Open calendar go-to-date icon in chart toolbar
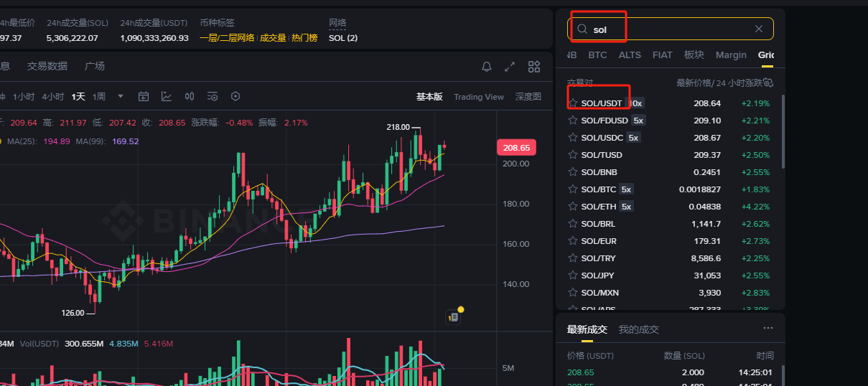This screenshot has height=386, width=868. [144, 96]
